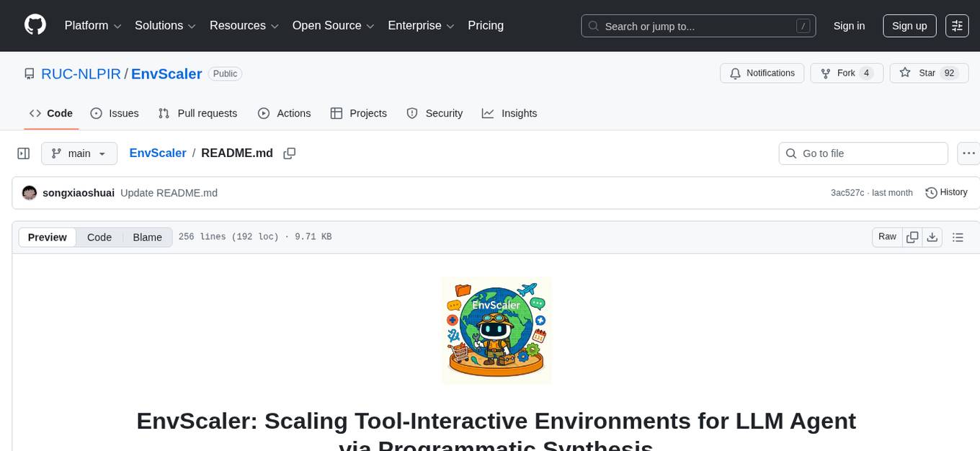Open the file outline headings icon
The image size is (980, 451).
[958, 236]
